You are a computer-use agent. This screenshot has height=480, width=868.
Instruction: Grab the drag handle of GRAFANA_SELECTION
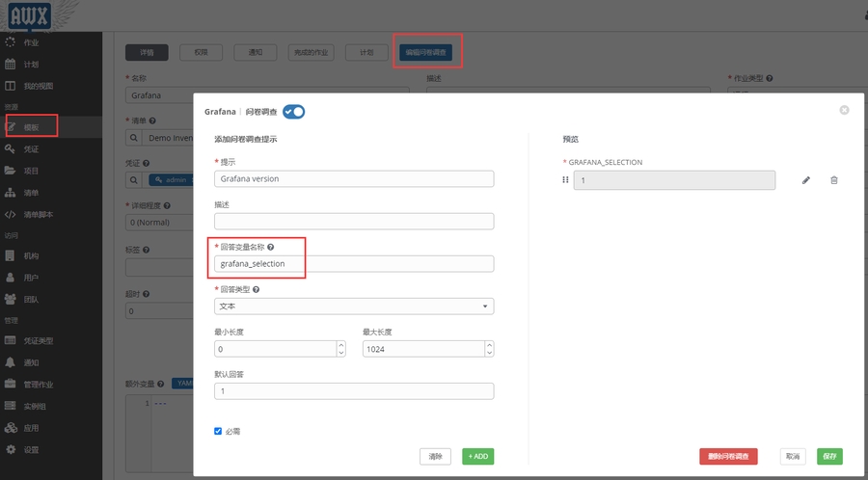click(565, 179)
